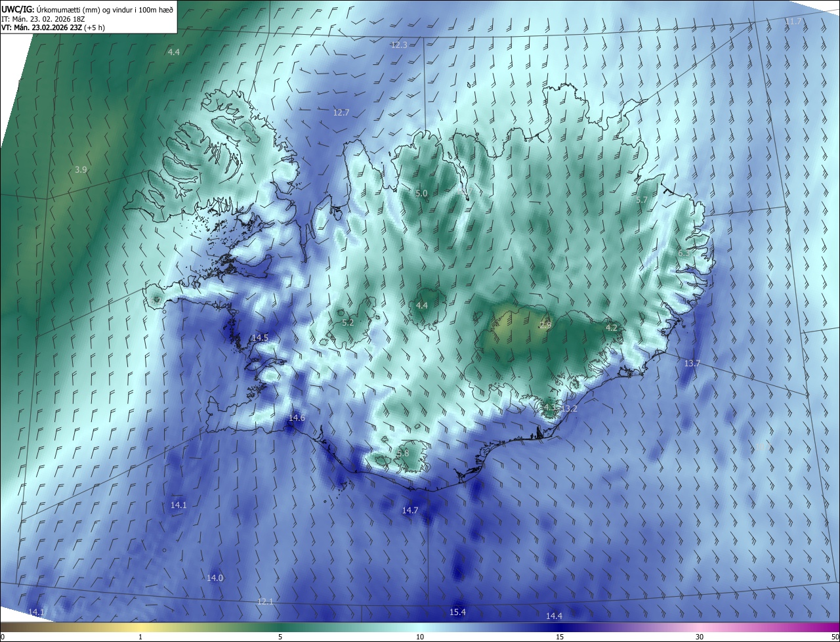Click the colorbar tick label 50
The height and width of the screenshot is (642, 840).
[x=835, y=637]
